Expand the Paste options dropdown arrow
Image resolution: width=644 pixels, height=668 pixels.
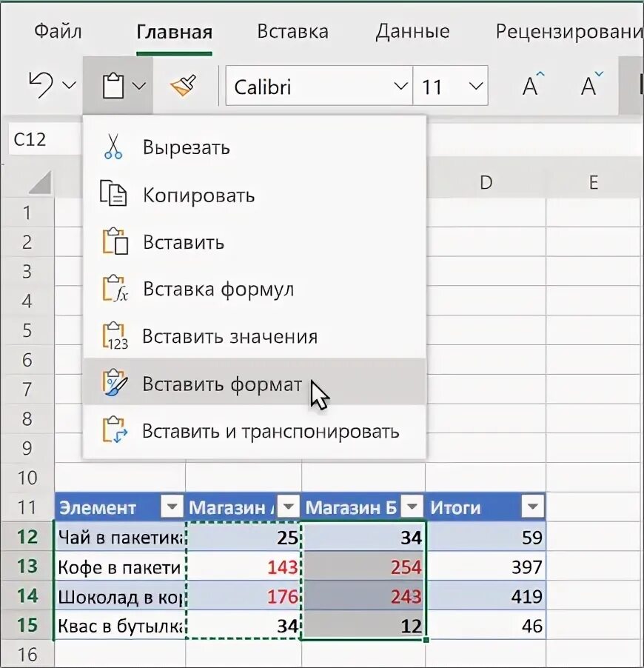coord(139,86)
